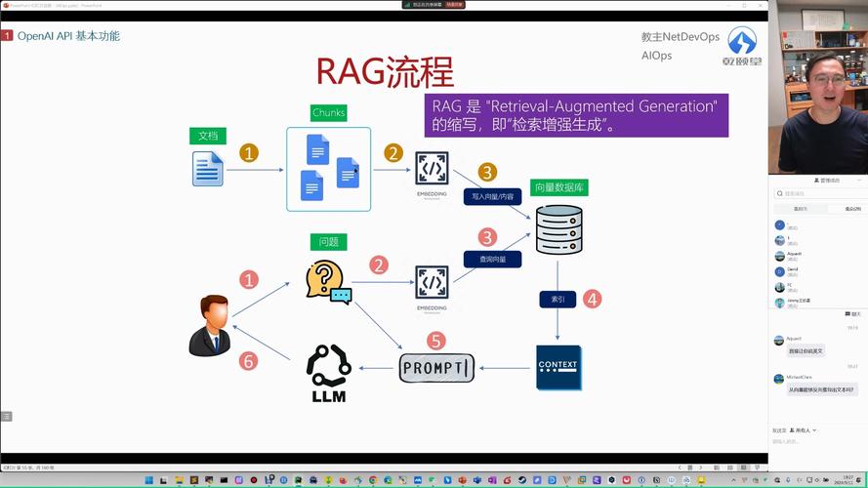Click the businessman user icon
Image resolution: width=868 pixels, height=488 pixels.
(x=210, y=325)
